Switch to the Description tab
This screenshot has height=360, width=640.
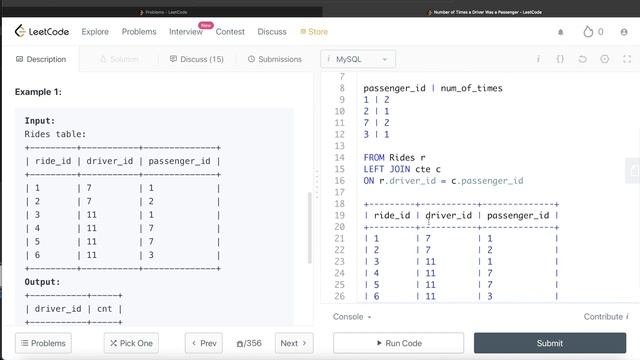tap(41, 59)
